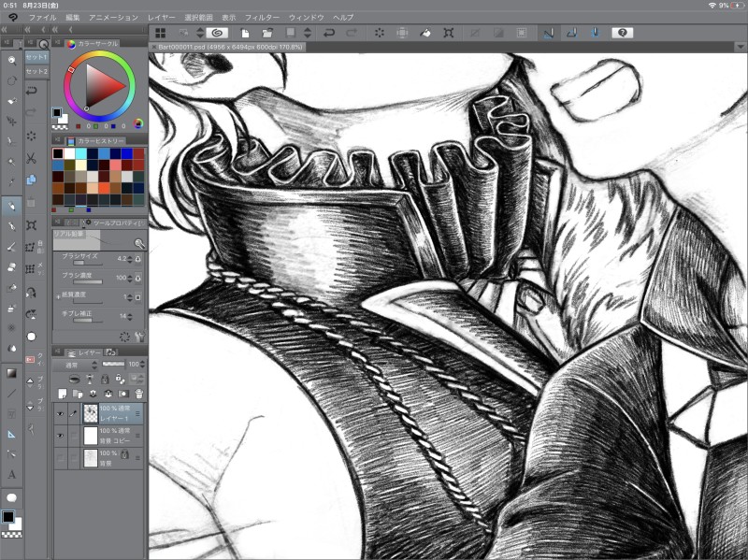The height and width of the screenshot is (560, 748).
Task: Create a new raster layer
Action: pyautogui.click(x=62, y=394)
